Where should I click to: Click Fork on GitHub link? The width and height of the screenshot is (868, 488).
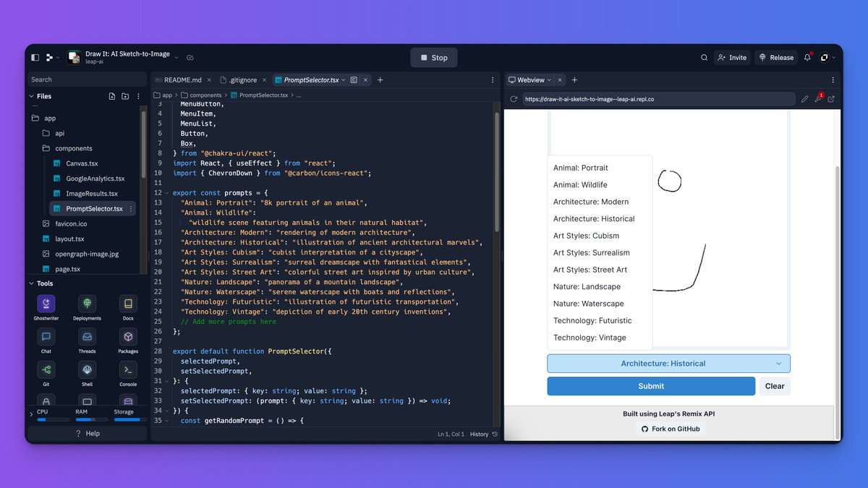(671, 429)
